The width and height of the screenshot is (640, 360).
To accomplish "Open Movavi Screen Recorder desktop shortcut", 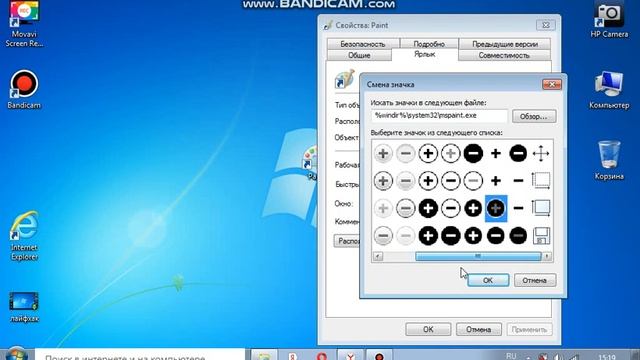I will point(24,24).
